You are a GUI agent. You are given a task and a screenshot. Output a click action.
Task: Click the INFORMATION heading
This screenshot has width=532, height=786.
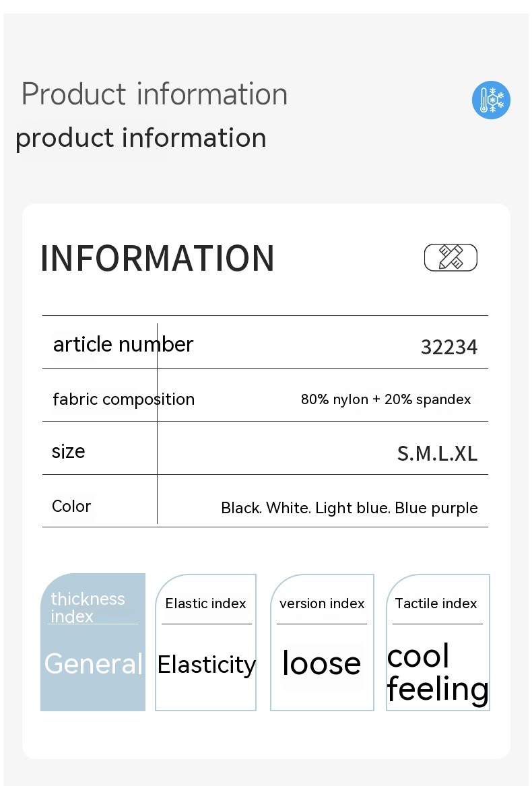click(158, 258)
